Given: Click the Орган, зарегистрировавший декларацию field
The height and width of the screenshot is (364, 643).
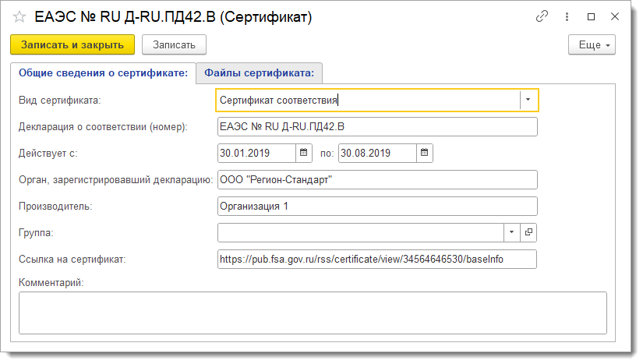Looking at the screenshot, I should click(x=377, y=179).
